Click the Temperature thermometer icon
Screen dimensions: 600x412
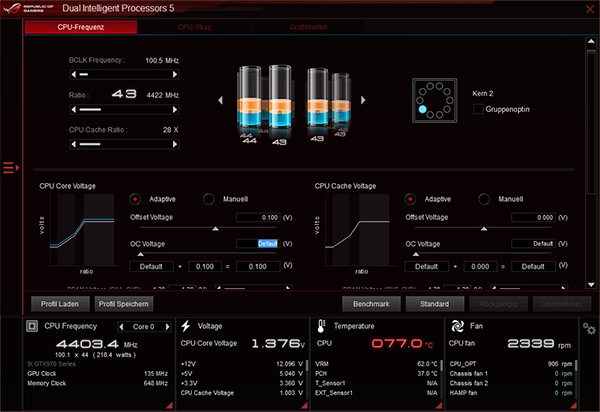[321, 326]
